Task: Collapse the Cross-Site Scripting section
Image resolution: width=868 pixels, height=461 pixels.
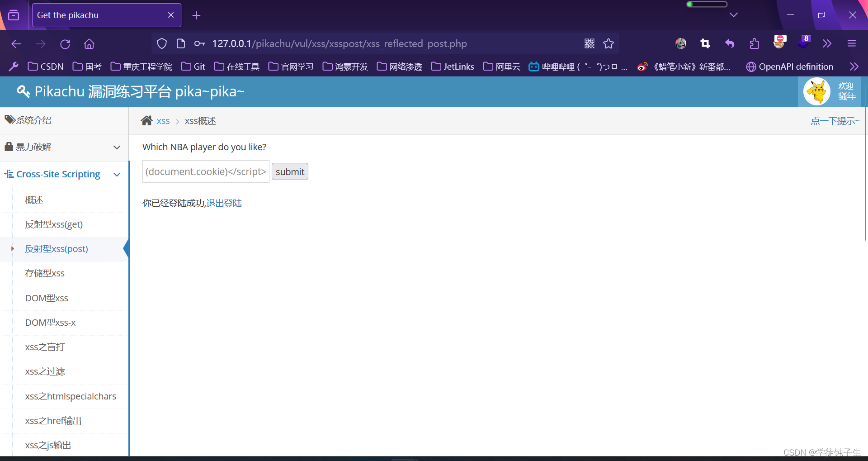Action: tap(64, 175)
